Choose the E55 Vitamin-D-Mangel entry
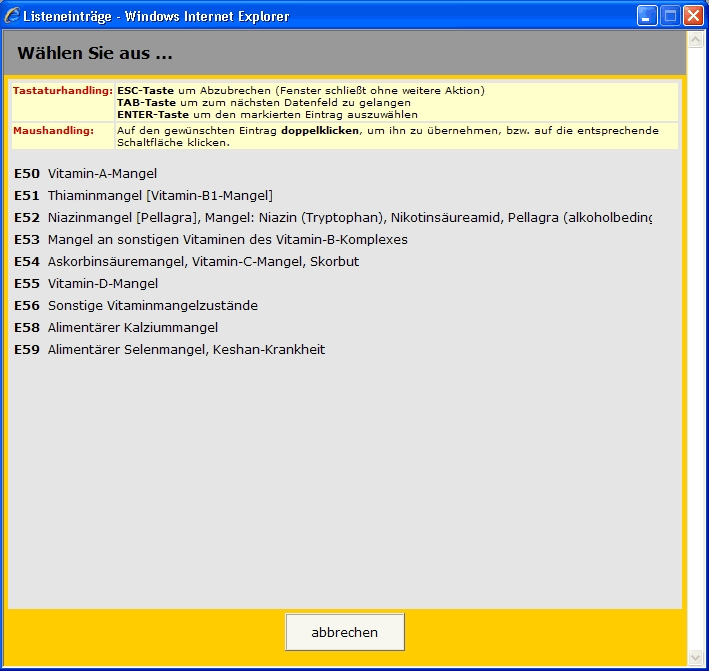Viewport: 709px width, 671px height. tap(86, 284)
